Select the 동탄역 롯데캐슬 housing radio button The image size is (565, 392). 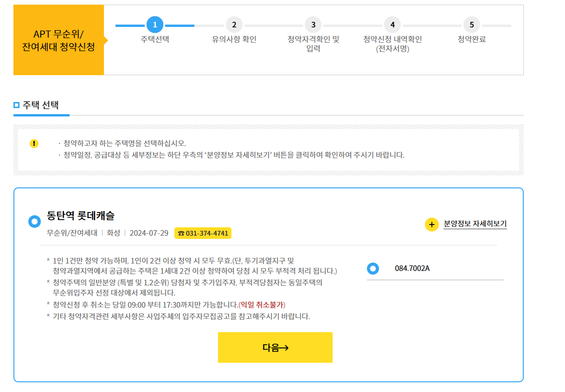[35, 221]
